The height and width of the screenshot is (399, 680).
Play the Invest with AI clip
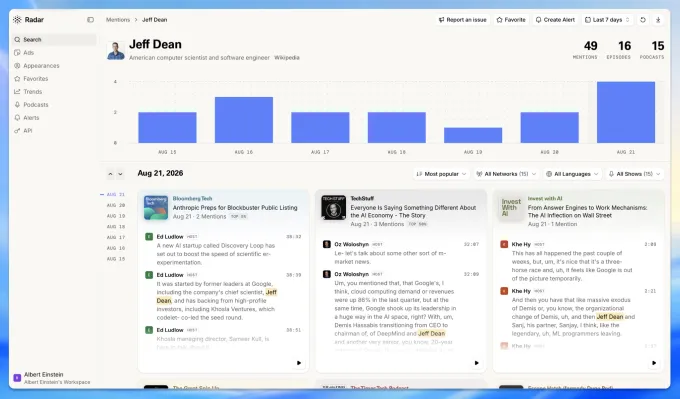coord(654,363)
